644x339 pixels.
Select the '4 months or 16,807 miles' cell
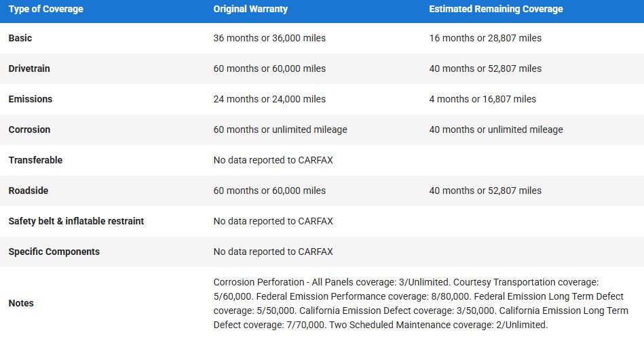click(482, 99)
